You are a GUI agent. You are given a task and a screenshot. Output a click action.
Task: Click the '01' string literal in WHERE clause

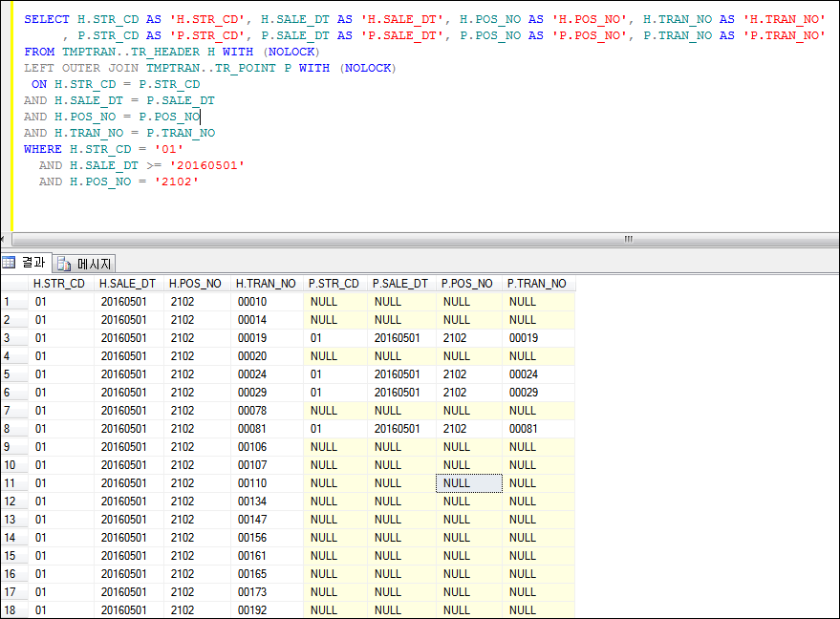coord(169,149)
